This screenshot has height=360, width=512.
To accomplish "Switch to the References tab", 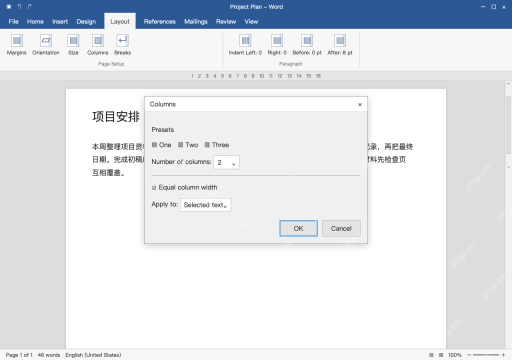I will [x=160, y=22].
